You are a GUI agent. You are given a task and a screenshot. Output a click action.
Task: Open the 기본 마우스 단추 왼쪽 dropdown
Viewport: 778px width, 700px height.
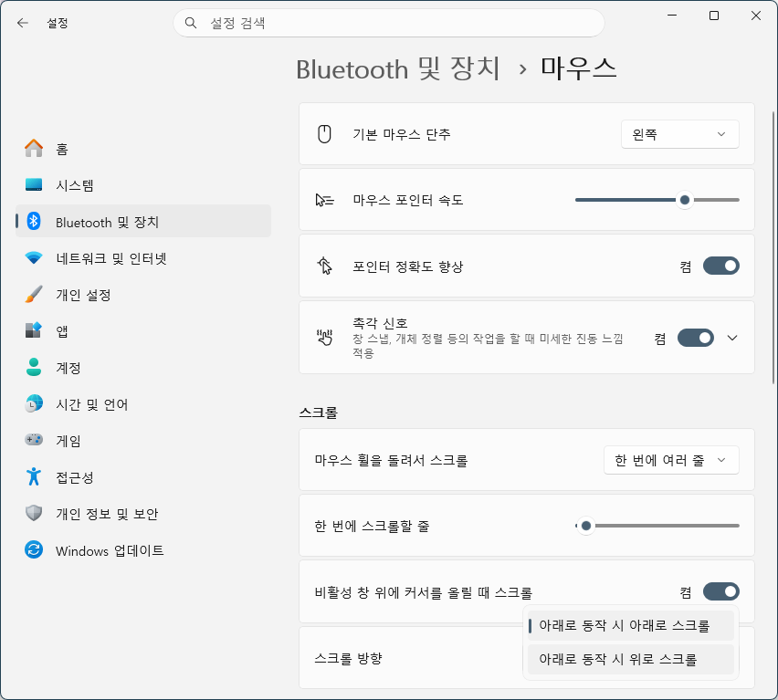679,134
